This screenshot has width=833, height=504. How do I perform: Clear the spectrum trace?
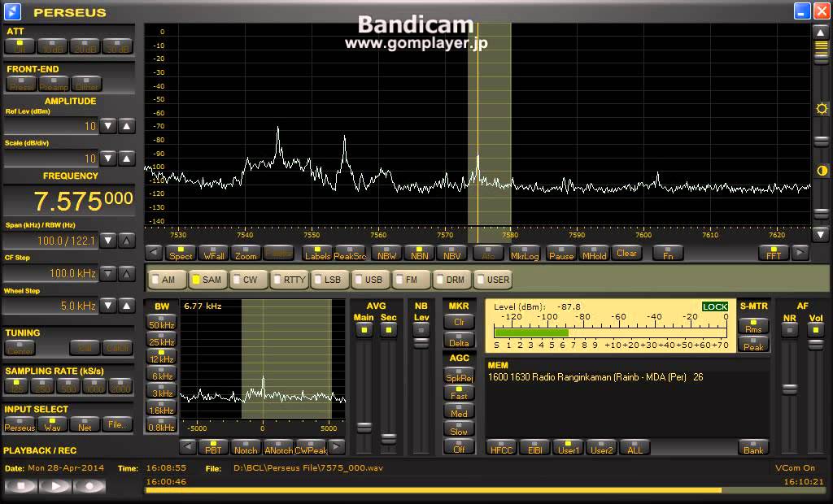tap(626, 253)
